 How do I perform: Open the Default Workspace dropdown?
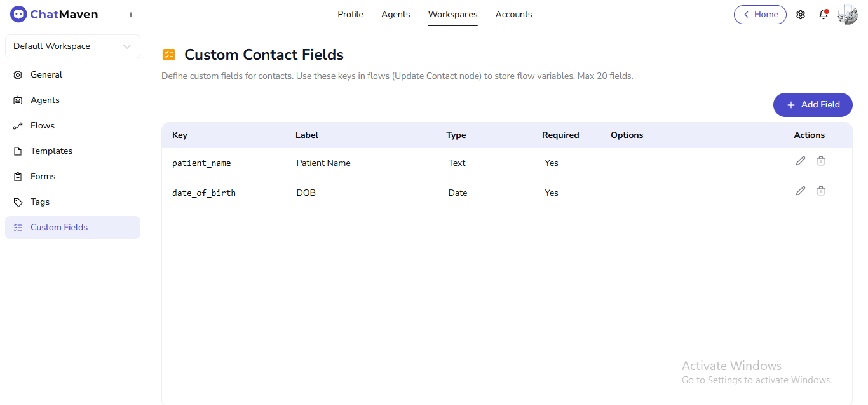72,46
